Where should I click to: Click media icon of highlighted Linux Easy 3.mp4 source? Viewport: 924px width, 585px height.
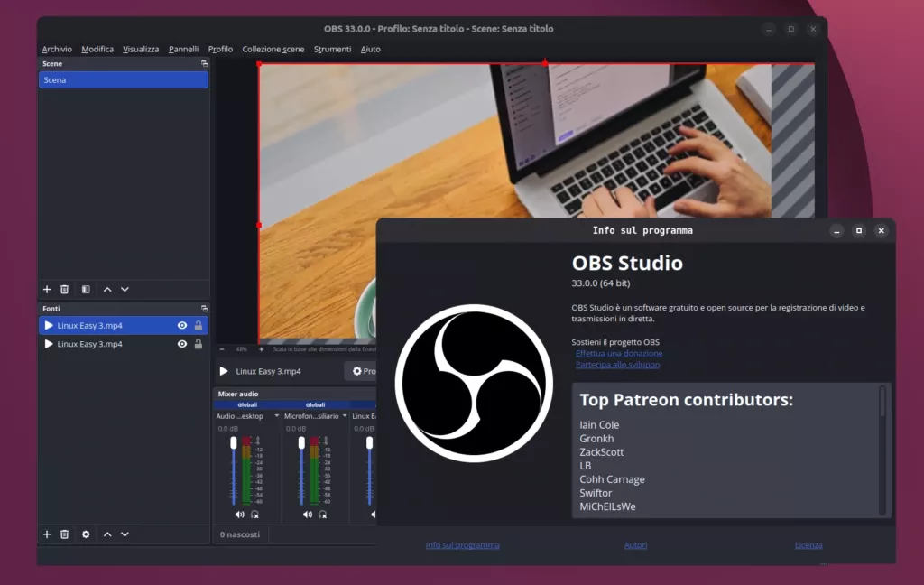(x=49, y=326)
